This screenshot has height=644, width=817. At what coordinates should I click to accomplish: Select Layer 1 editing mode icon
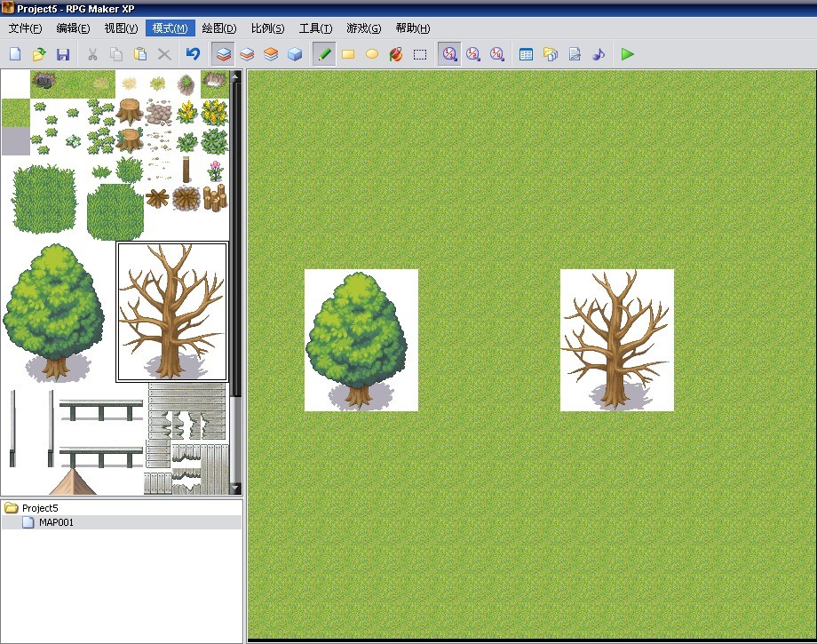(x=223, y=54)
